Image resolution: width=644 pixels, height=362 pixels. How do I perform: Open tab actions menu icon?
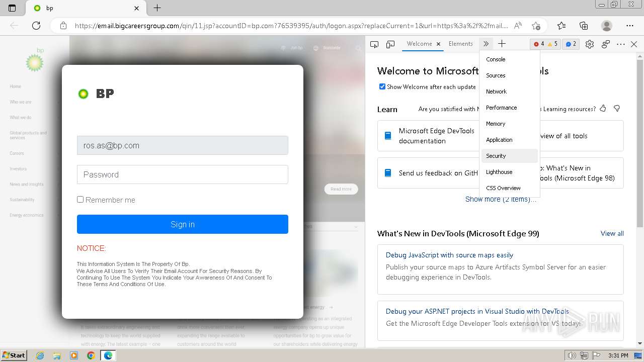point(12,8)
